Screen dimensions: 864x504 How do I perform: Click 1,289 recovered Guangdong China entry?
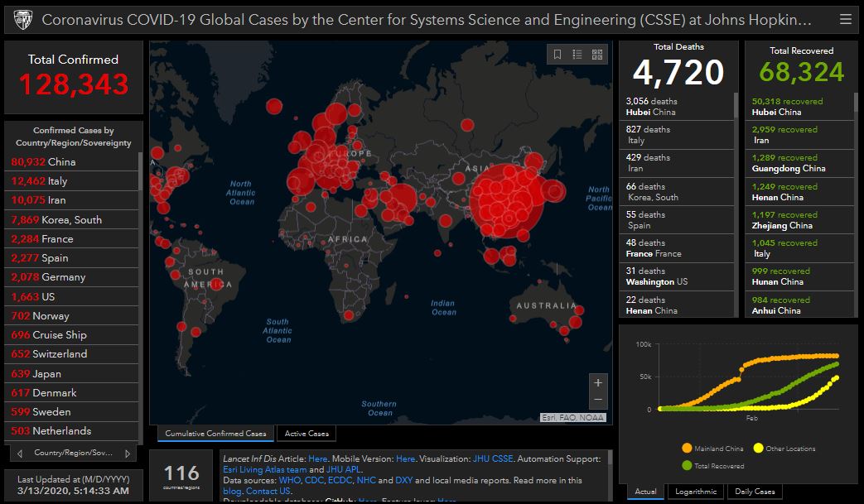[799, 163]
